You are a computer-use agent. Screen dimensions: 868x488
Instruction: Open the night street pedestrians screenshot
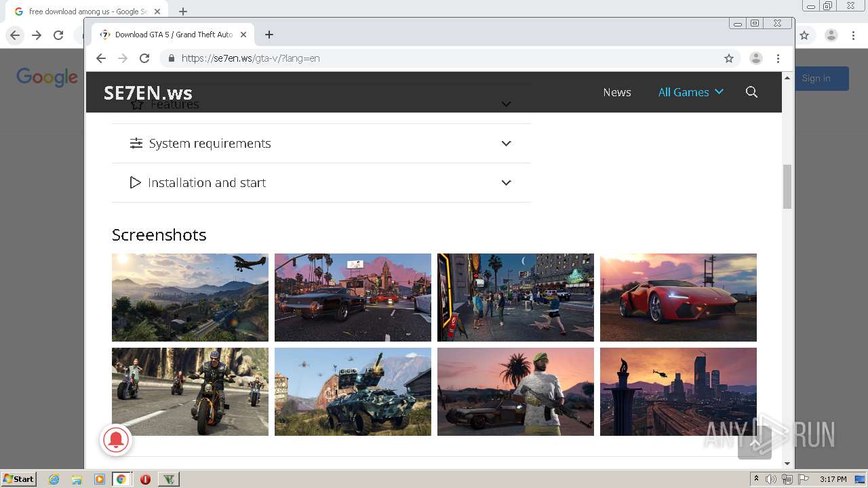tap(515, 298)
